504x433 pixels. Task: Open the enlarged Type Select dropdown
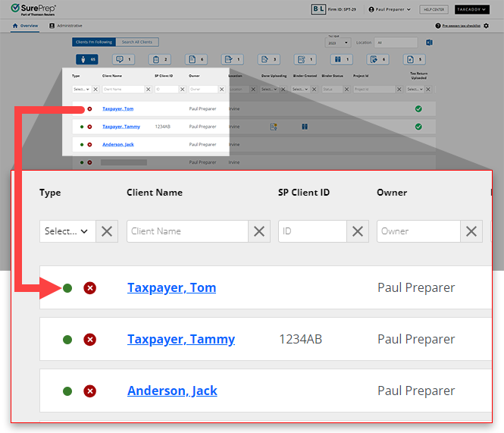(67, 231)
